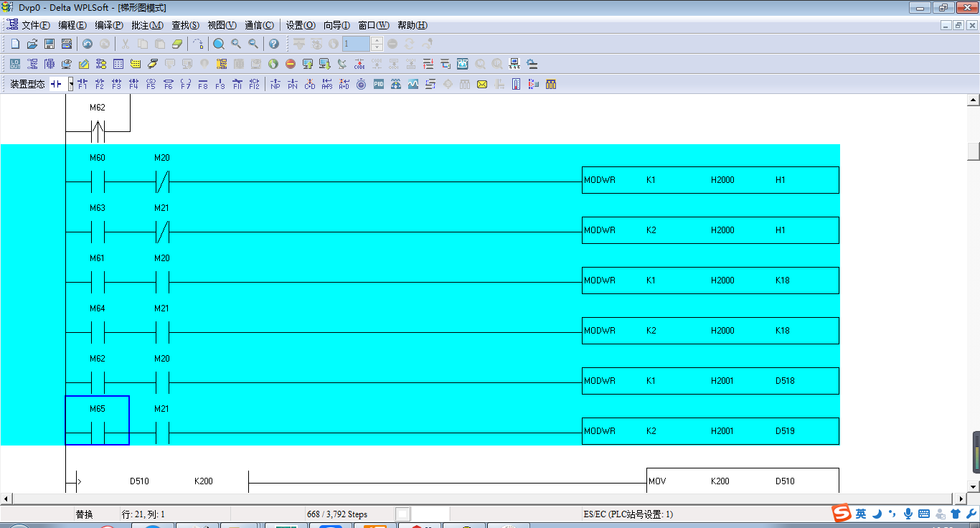Click the New file icon
The width and height of the screenshot is (980, 528).
pos(15,44)
